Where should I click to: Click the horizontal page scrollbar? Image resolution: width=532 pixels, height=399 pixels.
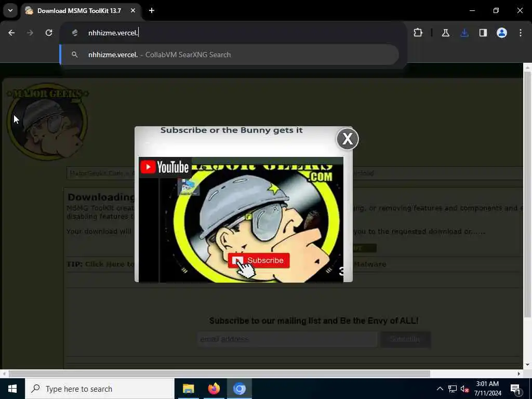(x=219, y=374)
